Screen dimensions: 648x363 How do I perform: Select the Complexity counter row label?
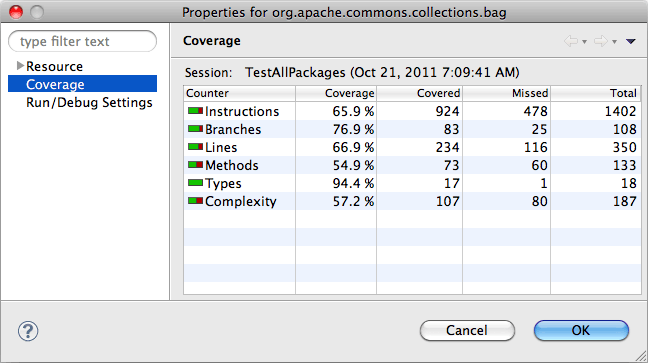241,201
